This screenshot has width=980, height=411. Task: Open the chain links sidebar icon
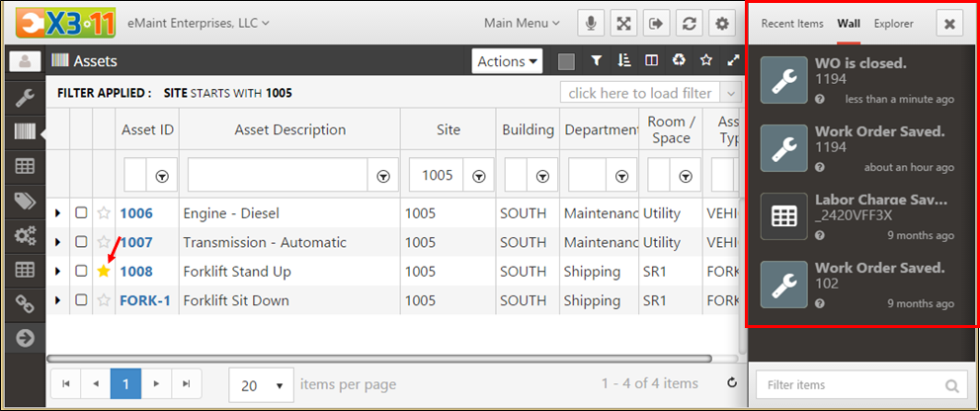25,303
